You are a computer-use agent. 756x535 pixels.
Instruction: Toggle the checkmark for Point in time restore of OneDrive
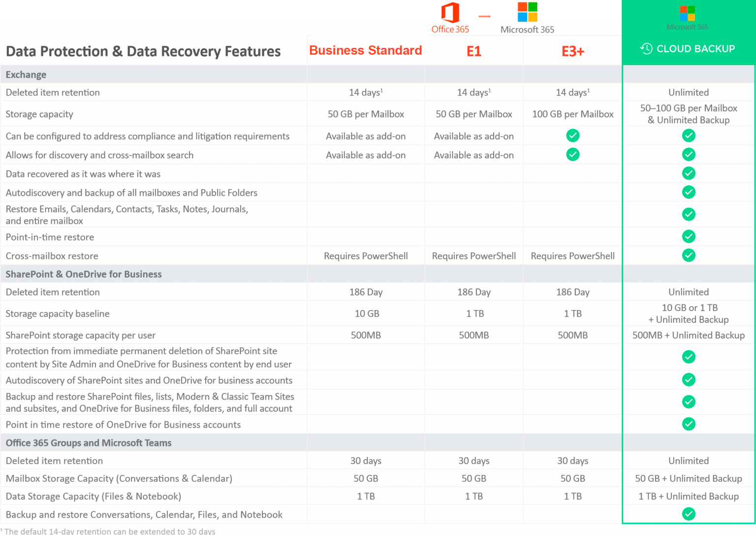(x=689, y=424)
